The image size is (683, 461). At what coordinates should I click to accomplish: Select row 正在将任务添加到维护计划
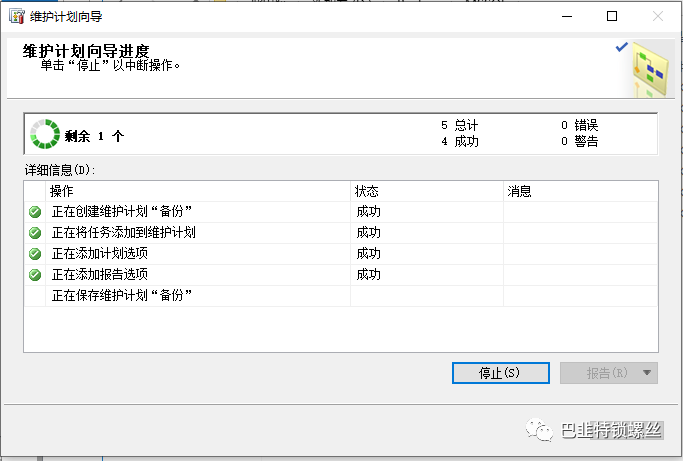click(x=341, y=233)
